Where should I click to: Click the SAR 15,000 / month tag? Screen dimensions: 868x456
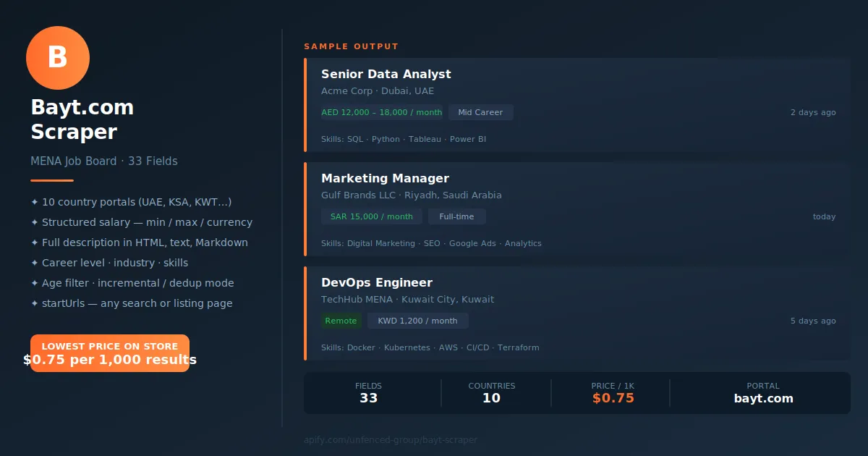pyautogui.click(x=372, y=216)
